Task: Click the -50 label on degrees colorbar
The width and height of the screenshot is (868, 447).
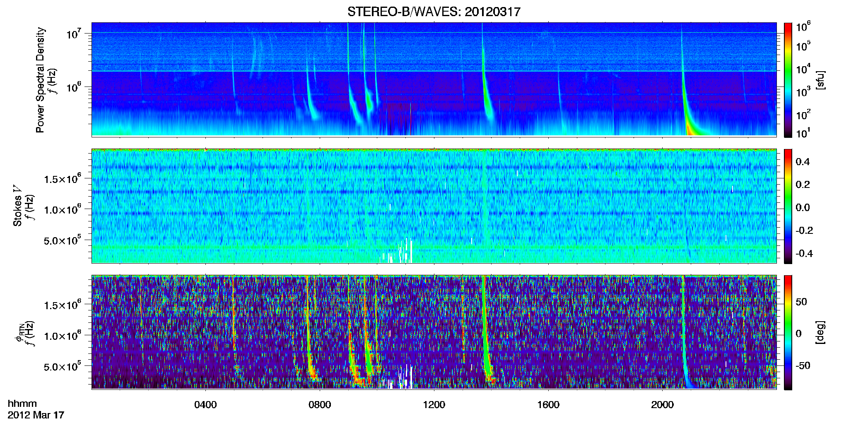Action: 803,365
